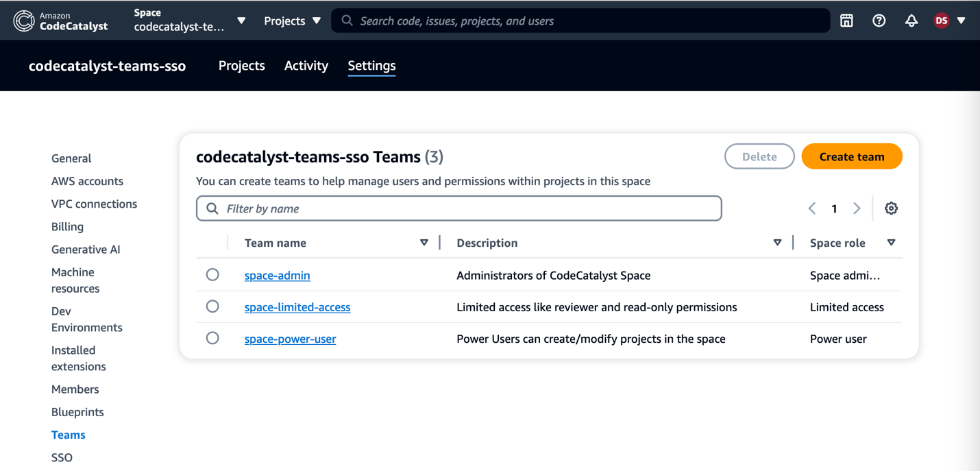Open the Projects dropdown in the top bar
Screen dimensions: 980x471
click(291, 21)
